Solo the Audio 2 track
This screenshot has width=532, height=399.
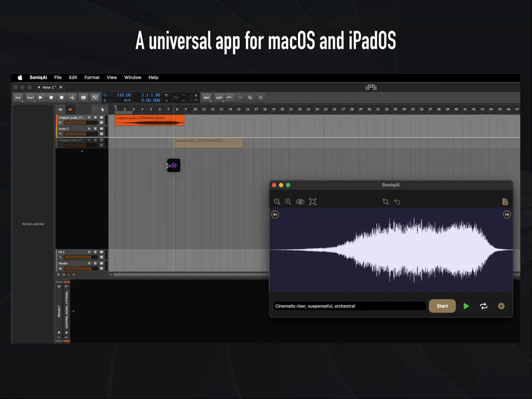coord(95,129)
